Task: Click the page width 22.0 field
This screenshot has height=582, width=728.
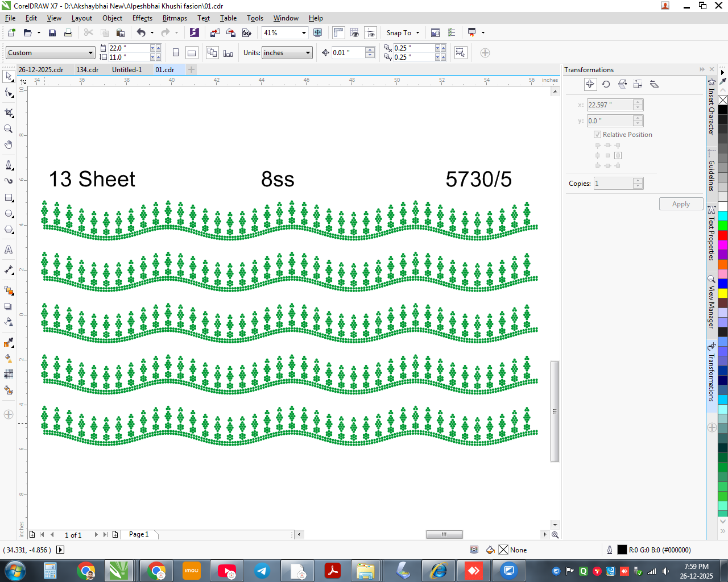Action: 129,48
